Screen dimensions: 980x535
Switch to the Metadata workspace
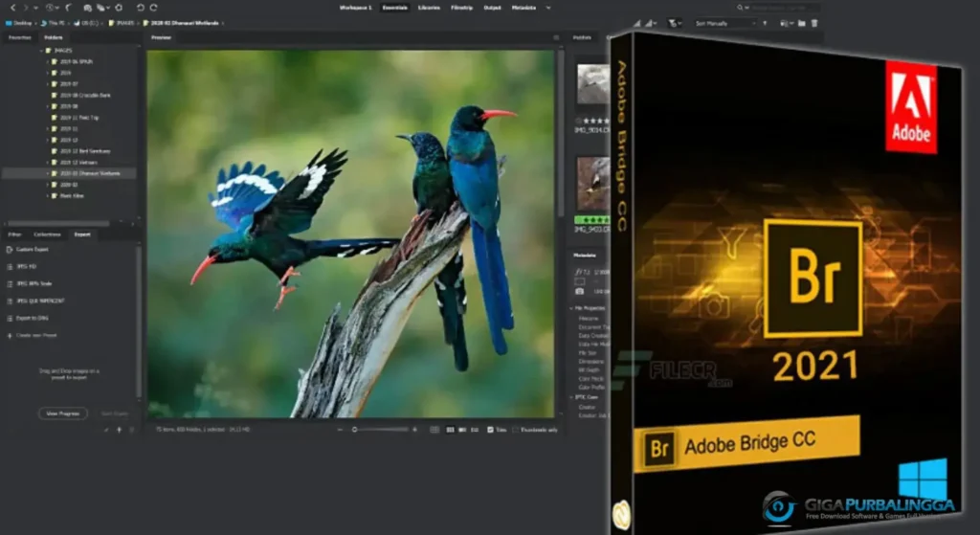point(523,8)
